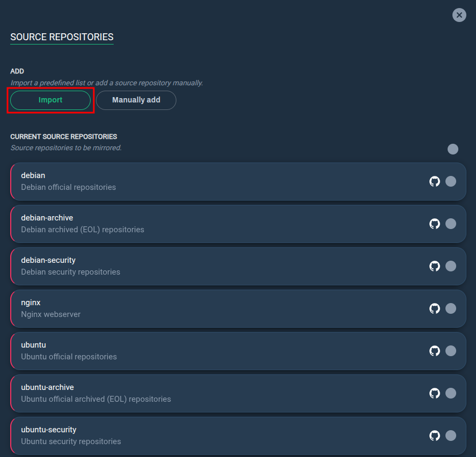Tick the ubuntu repository checkbox
Screen dimensions: 476x457
click(450, 351)
